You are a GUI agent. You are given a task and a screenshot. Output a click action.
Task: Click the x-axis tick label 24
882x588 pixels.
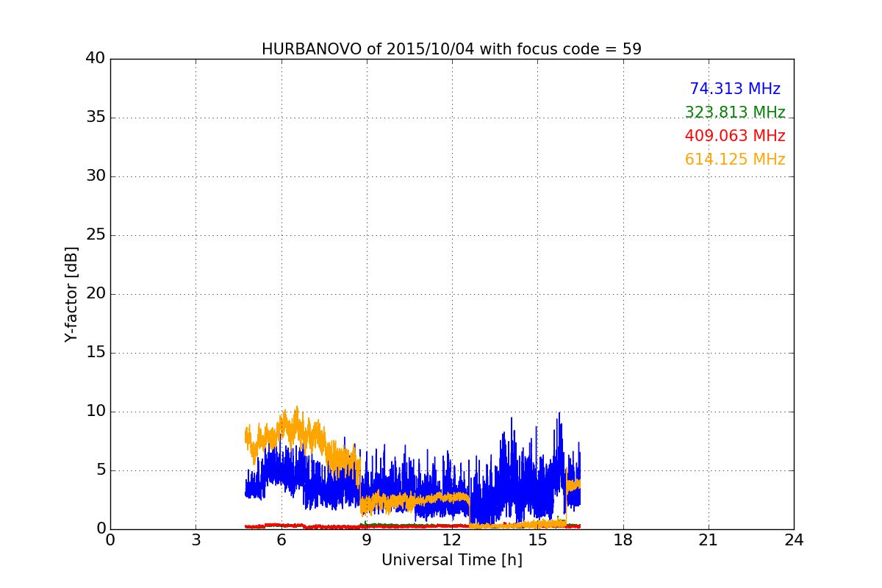tap(794, 540)
